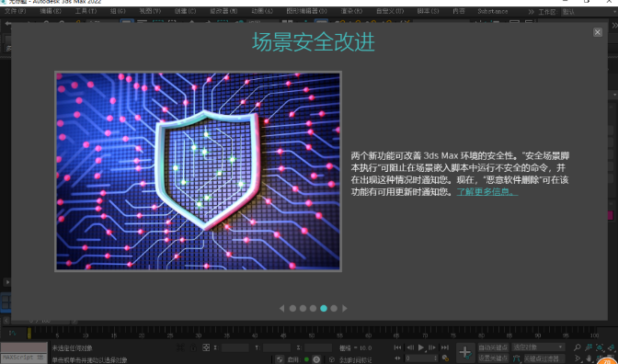Toggle the selection lock icon
The width and height of the screenshot is (618, 364).
pos(193,347)
